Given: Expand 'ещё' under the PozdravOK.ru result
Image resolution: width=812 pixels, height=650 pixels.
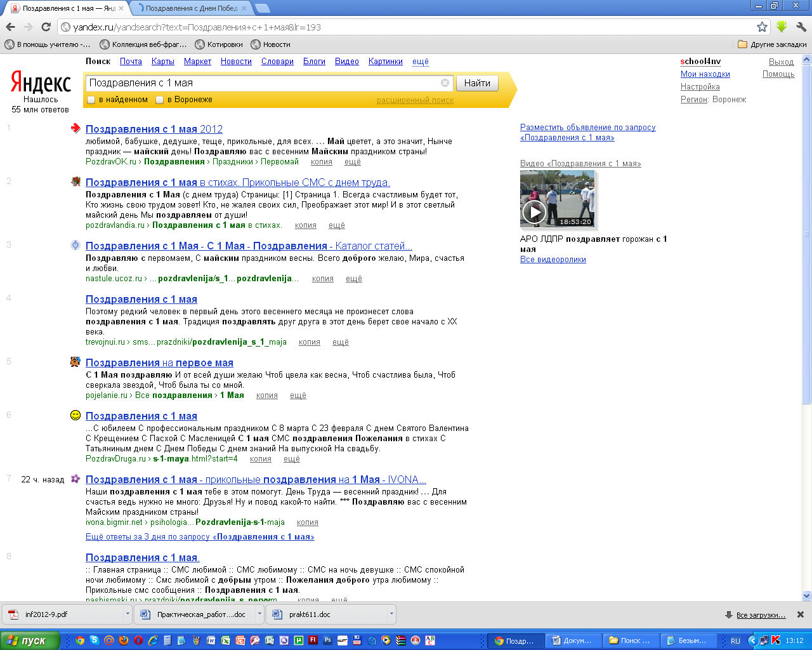Looking at the screenshot, I should pos(353,162).
